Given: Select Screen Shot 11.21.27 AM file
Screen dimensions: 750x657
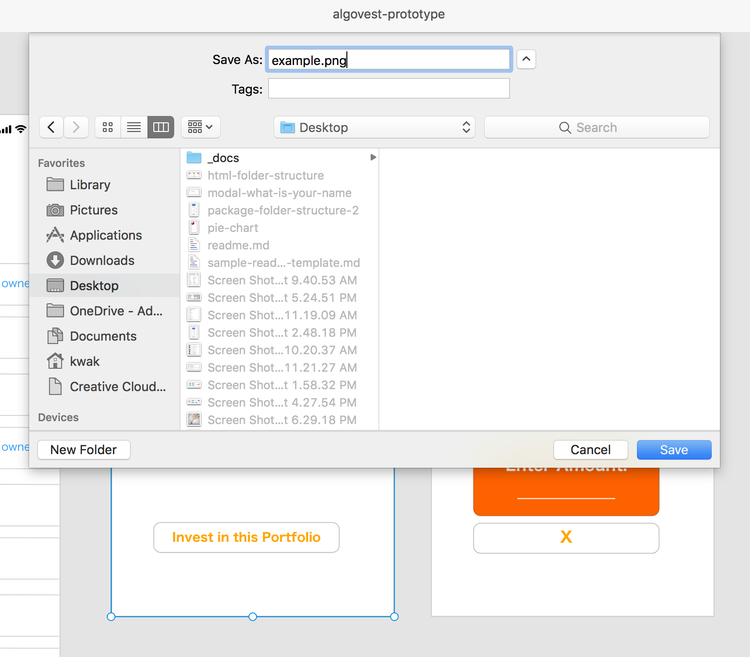Looking at the screenshot, I should (x=279, y=367).
